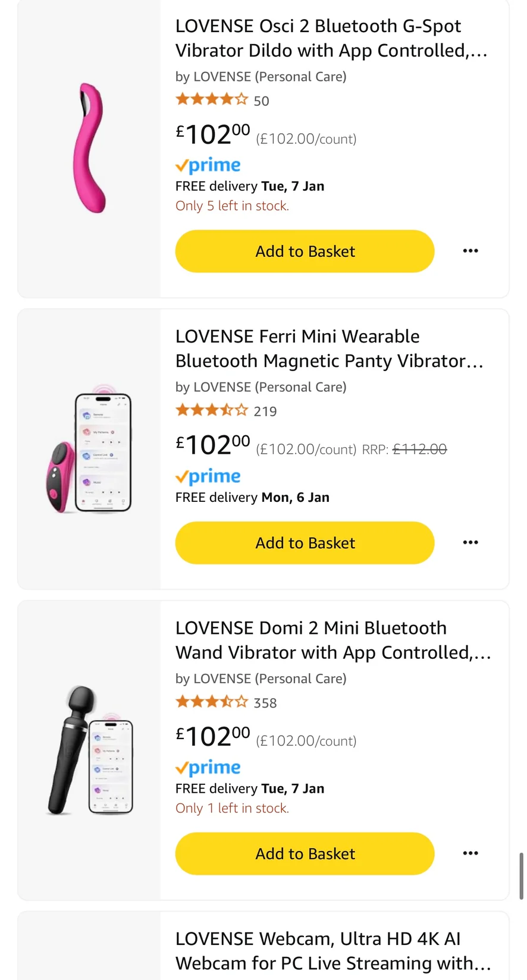Screen dimensions: 527x980
Task: Click Prime logo on Ferri Mini listing
Action: click(x=208, y=476)
